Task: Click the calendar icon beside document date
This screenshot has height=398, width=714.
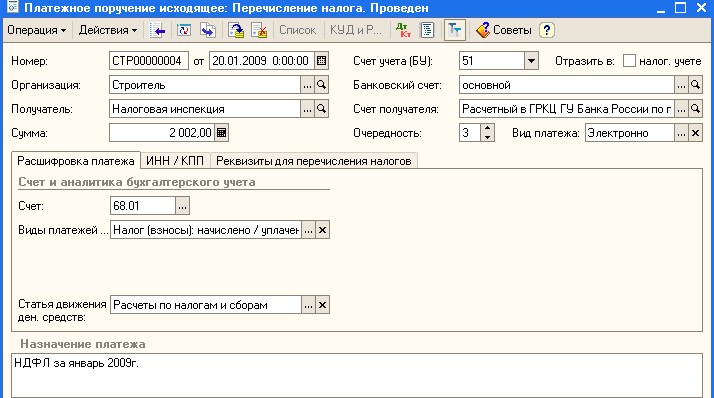Action: (x=321, y=61)
